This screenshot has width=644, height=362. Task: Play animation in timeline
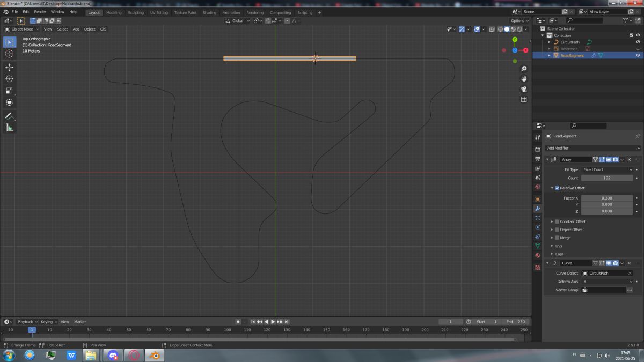tap(273, 322)
